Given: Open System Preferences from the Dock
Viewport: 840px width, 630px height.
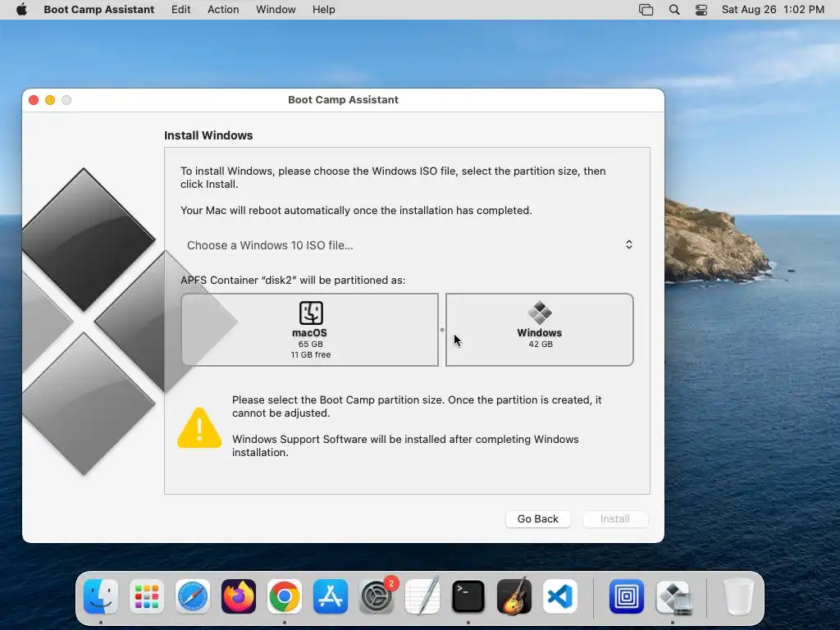Looking at the screenshot, I should (x=377, y=596).
